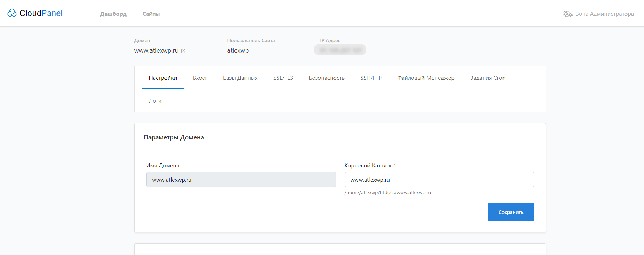Switch to the SSH/FTP tab

click(x=371, y=78)
